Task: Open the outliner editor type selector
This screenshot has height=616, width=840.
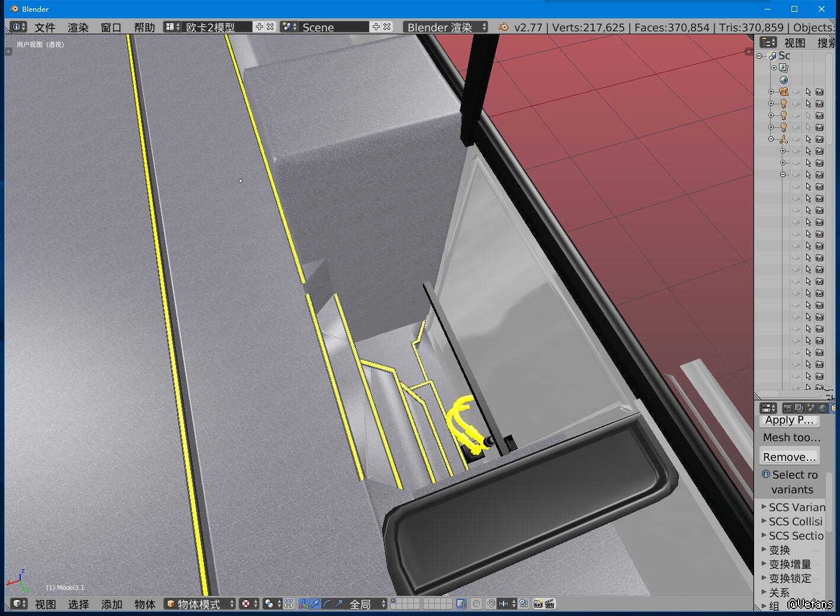Action: 768,42
